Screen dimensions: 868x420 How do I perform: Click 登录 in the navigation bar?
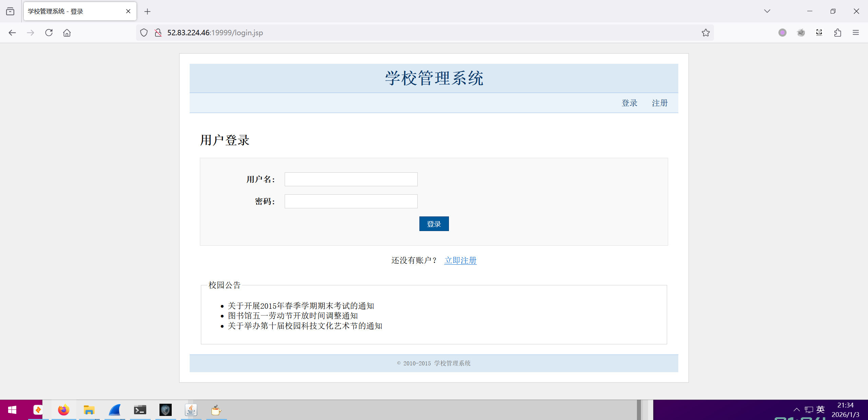(629, 103)
